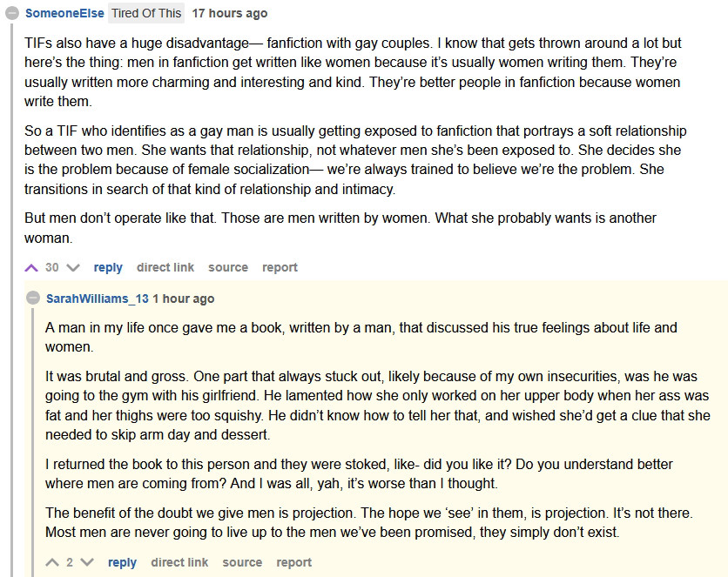Click the '17 hours ago' timestamp
Viewport: 728px width, 577px height.
click(230, 13)
